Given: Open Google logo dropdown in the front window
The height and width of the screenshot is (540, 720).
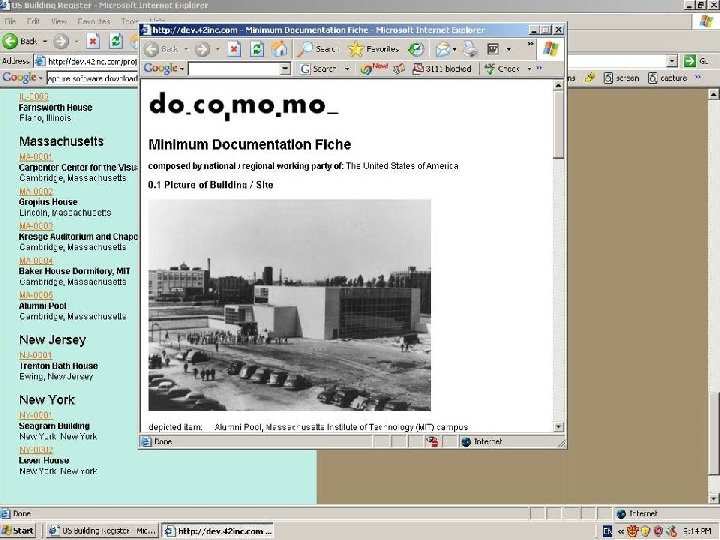Looking at the screenshot, I should point(164,69).
